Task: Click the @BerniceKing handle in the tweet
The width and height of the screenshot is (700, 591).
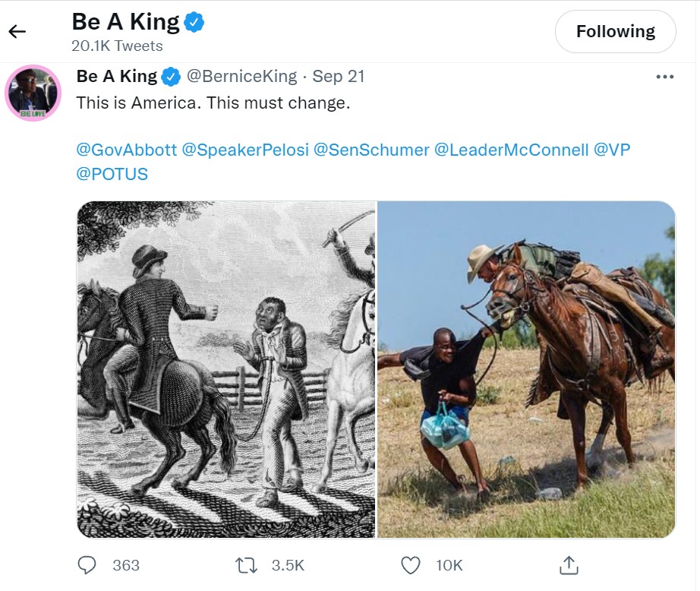Action: pyautogui.click(x=241, y=77)
